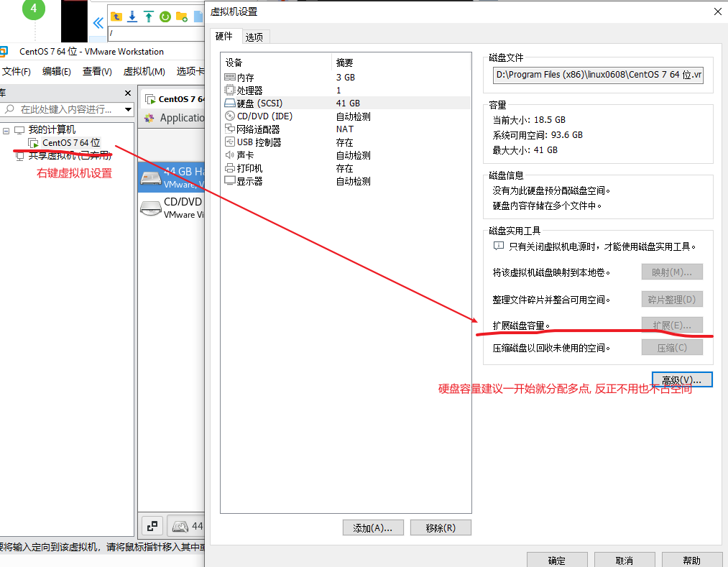This screenshot has width=728, height=567.
Task: Click the disk file path field
Action: [x=598, y=75]
